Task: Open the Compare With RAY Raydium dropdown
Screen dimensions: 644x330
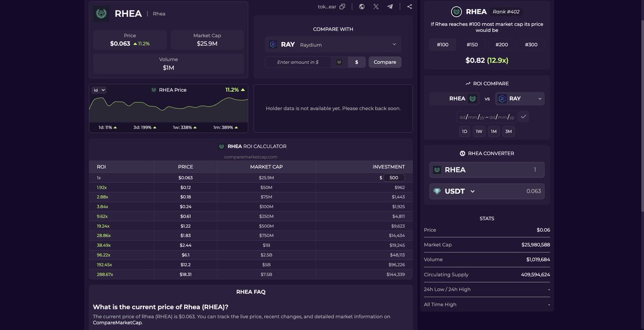Action: coord(333,45)
